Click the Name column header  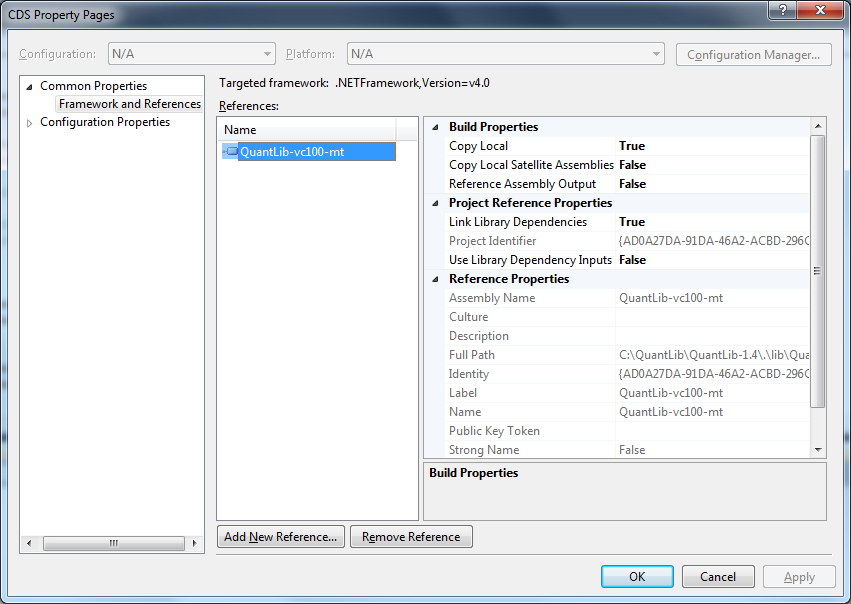tap(306, 130)
